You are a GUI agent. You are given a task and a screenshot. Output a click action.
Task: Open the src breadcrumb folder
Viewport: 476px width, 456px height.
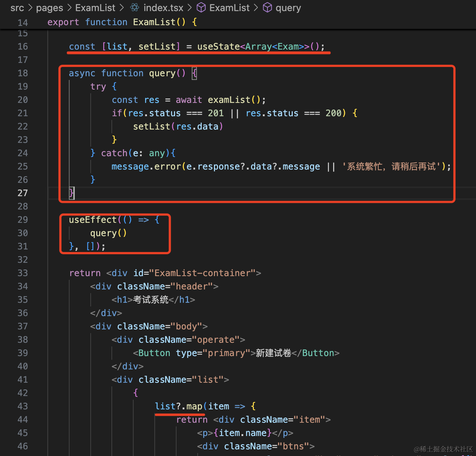coord(17,8)
